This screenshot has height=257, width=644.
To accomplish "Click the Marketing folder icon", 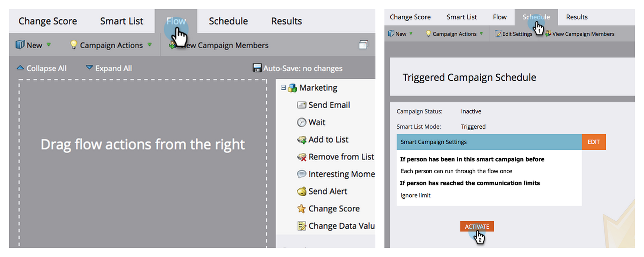I will pyautogui.click(x=292, y=88).
